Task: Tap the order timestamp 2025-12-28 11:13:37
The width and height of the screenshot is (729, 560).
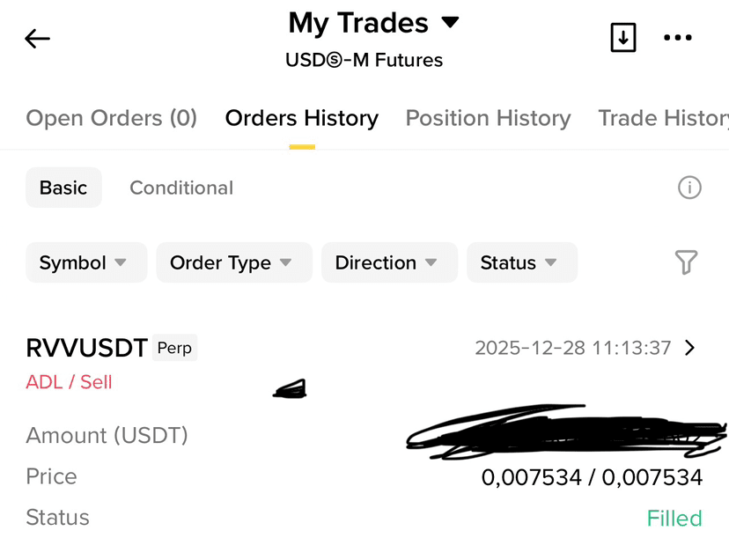Action: point(573,348)
